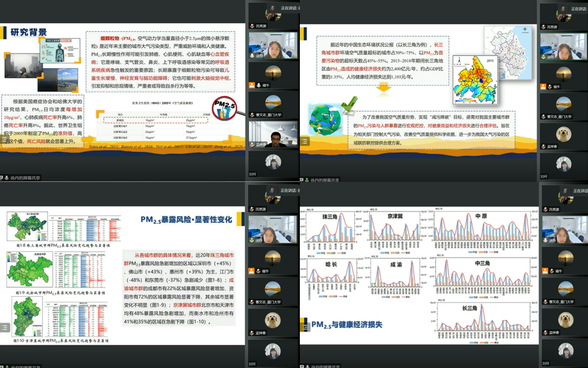Open the slide outline icon on the PM2.5暴露风险 slide
The image size is (588, 368).
pos(4,327)
